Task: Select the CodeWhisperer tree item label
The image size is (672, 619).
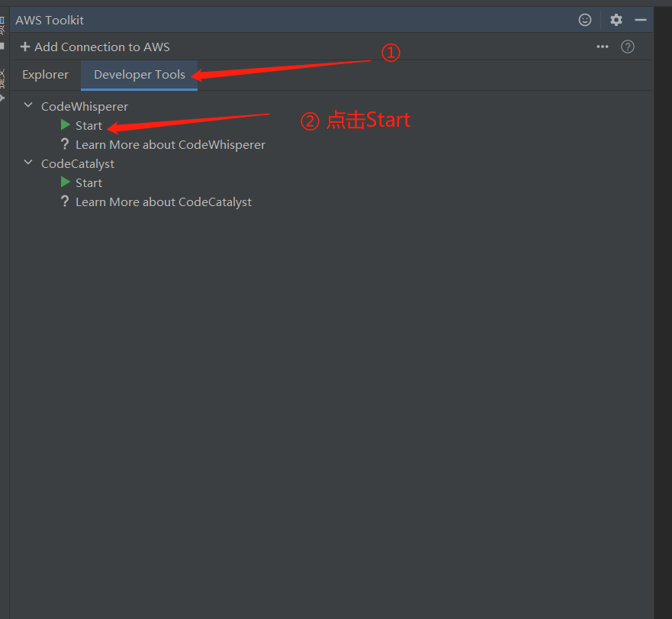Action: (85, 106)
